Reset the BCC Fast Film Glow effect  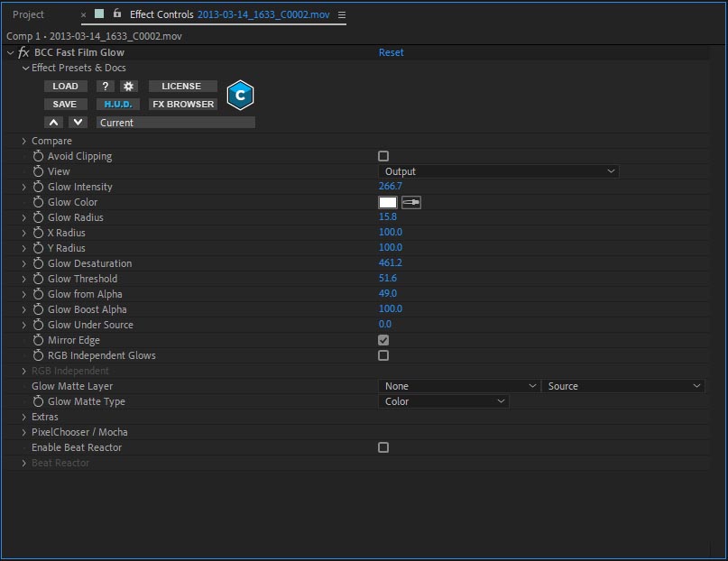point(391,52)
